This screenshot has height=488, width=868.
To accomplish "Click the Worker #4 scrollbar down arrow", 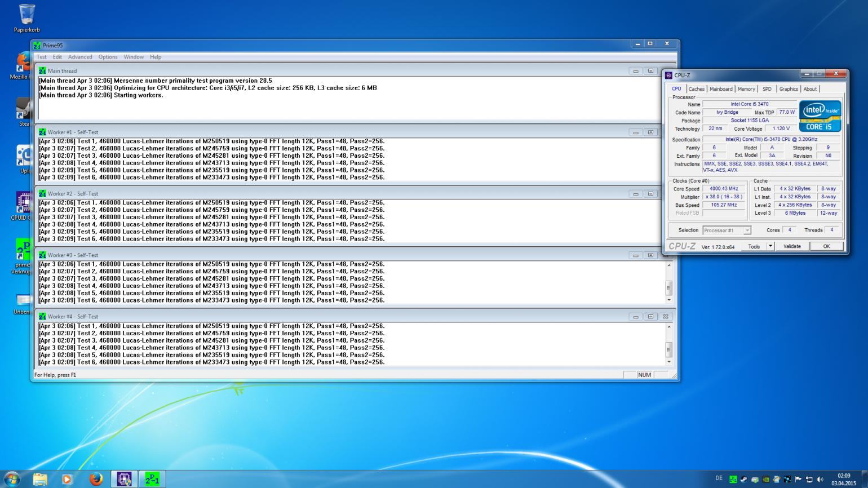I will (669, 362).
